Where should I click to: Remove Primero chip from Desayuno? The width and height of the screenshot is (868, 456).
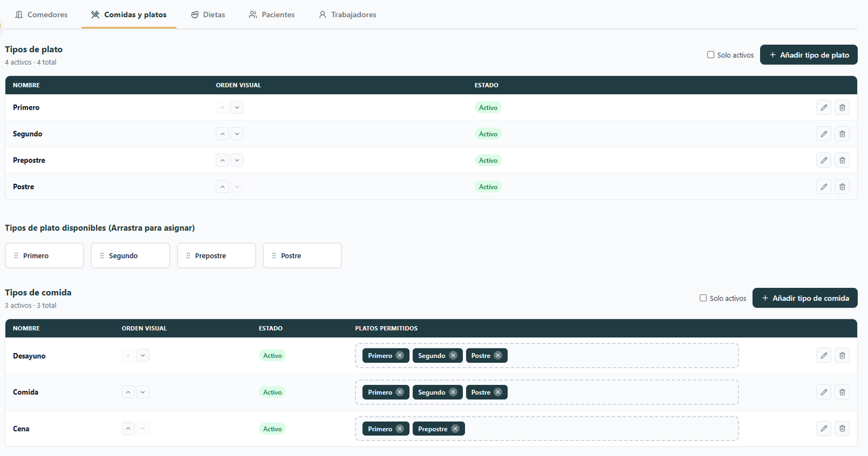pyautogui.click(x=400, y=355)
